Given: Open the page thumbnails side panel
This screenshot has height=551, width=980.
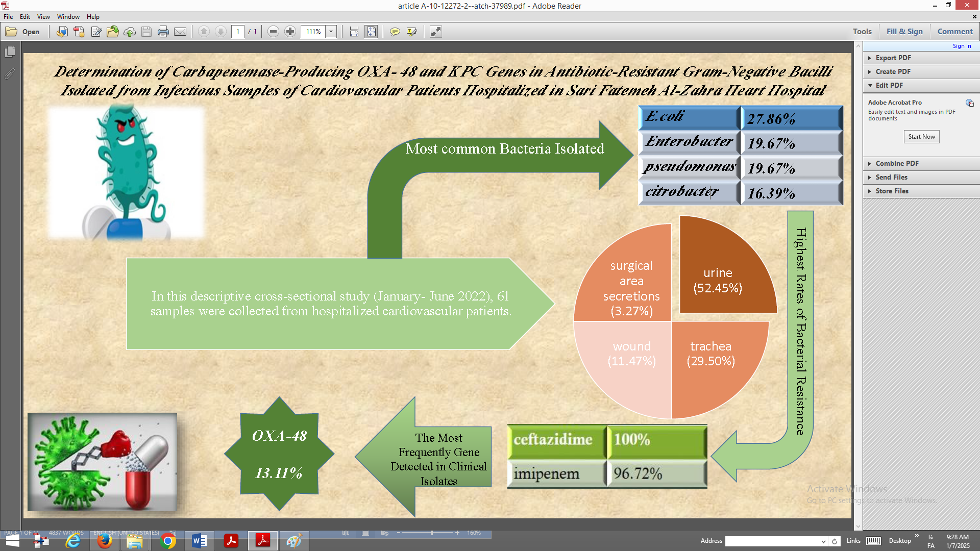Looking at the screenshot, I should tap(10, 52).
